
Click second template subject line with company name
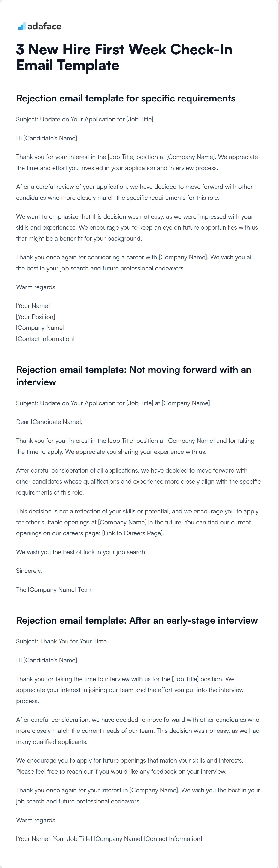coord(113,403)
